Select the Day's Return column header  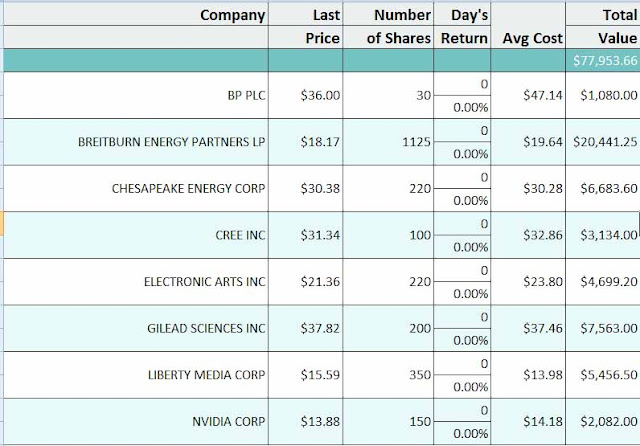click(x=463, y=26)
